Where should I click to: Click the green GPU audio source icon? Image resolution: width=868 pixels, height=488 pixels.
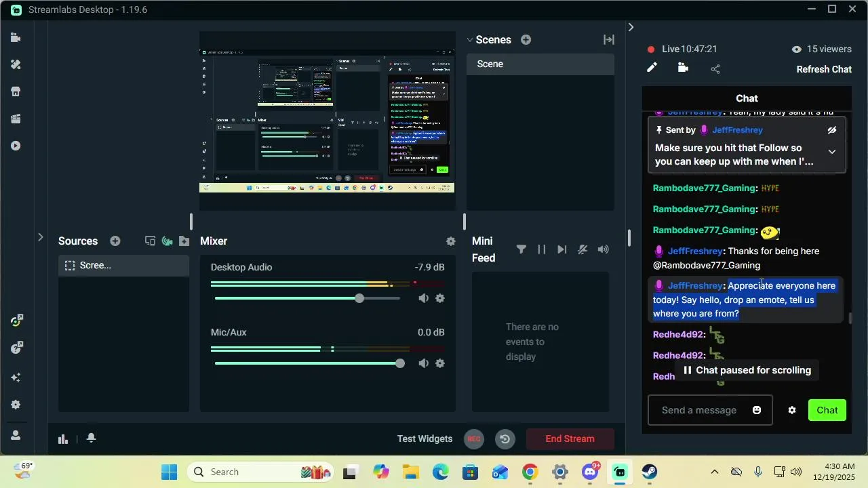coord(167,241)
